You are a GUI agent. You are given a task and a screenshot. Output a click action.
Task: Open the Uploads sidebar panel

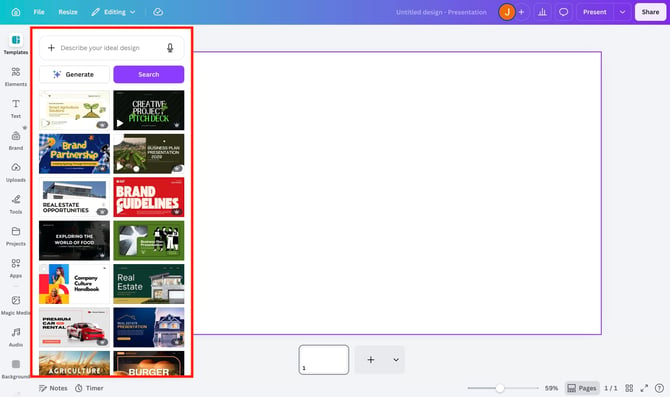click(16, 172)
